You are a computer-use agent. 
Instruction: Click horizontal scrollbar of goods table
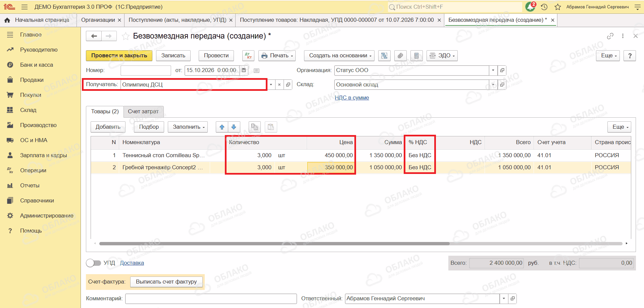pyautogui.click(x=274, y=244)
